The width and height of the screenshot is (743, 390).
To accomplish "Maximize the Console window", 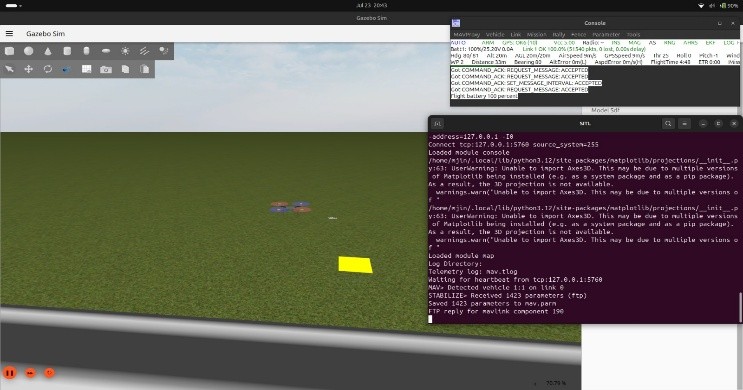I will 720,23.
